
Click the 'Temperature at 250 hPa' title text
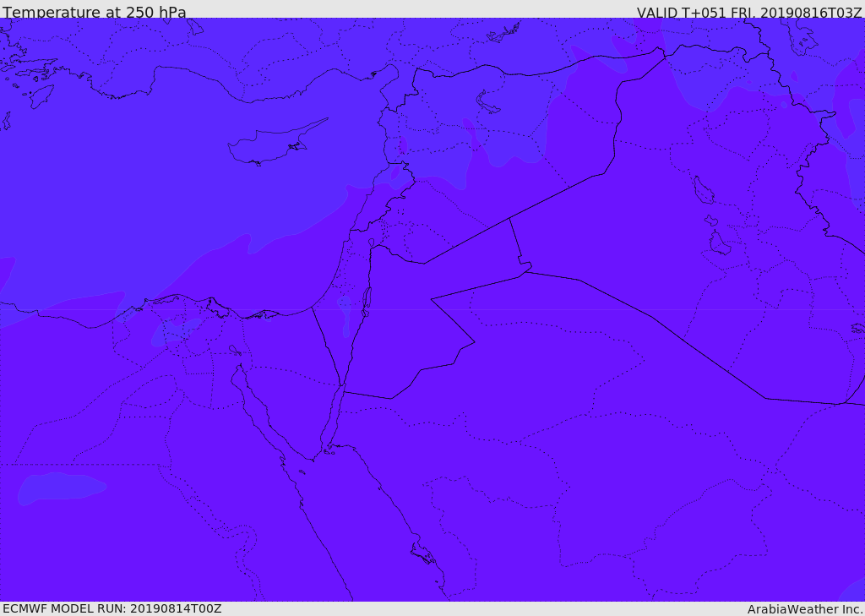coord(95,12)
